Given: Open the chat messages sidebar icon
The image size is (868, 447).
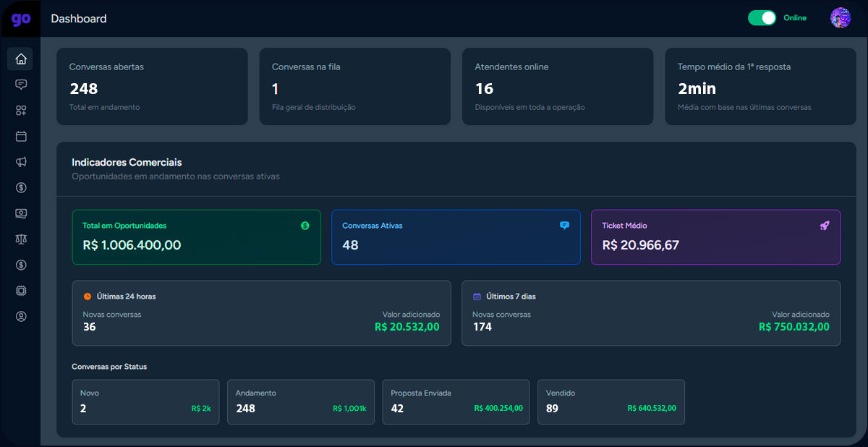Looking at the screenshot, I should (21, 85).
